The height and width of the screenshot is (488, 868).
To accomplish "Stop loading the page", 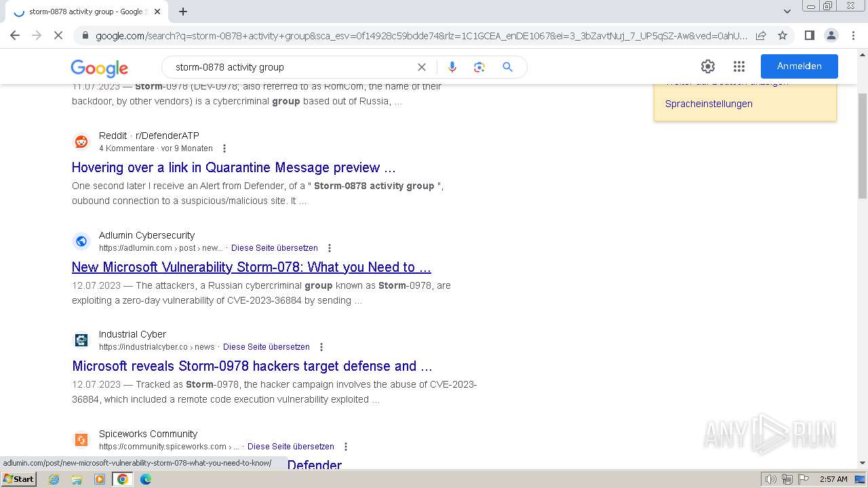I will (x=58, y=35).
